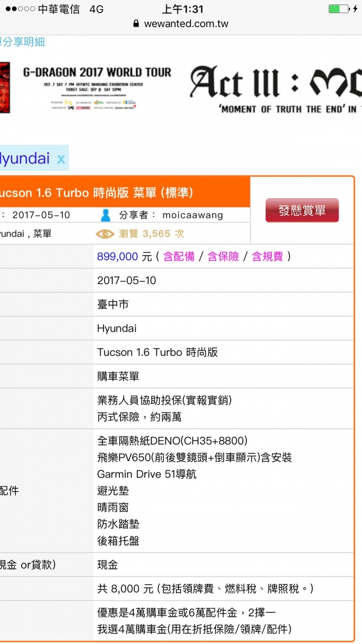This screenshot has height=644, width=362.
Task: Tap the blue sharer person icon
Action: tap(106, 215)
